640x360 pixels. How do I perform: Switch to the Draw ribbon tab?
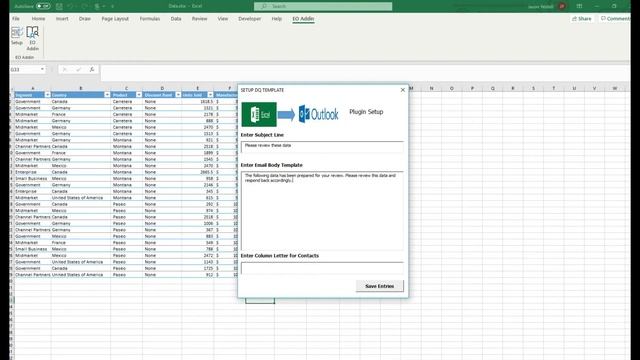click(85, 19)
